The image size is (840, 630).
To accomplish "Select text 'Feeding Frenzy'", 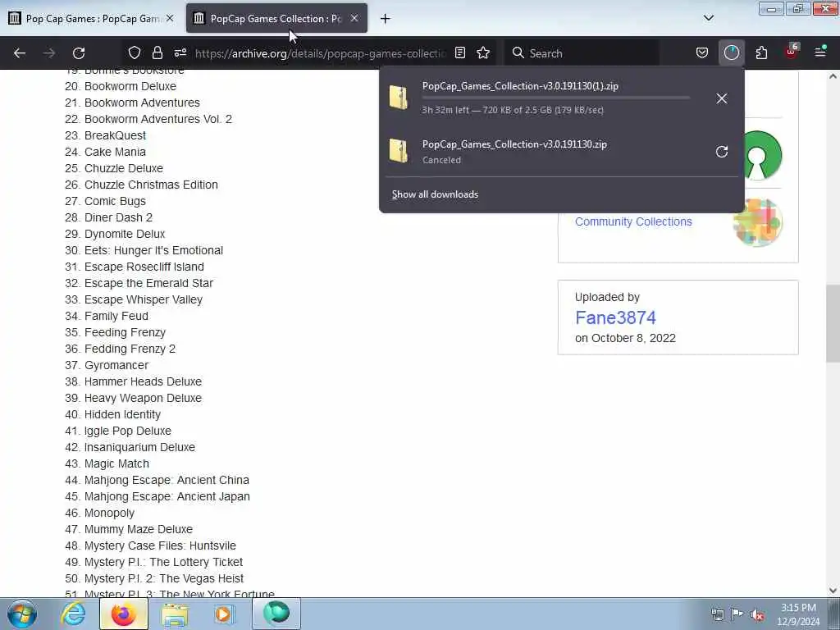I will 125,333.
